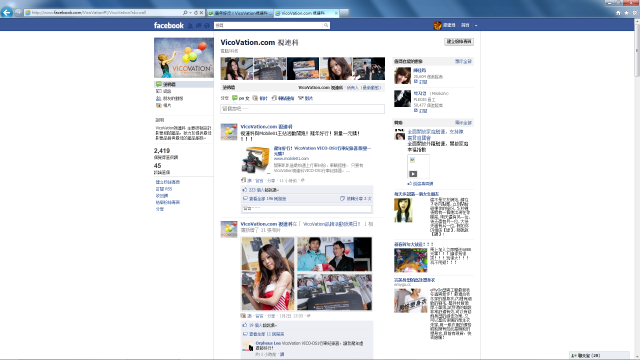640x360 pixels.
Task: Open the address bar autocomplete dropdown arrow
Action: tap(190, 13)
